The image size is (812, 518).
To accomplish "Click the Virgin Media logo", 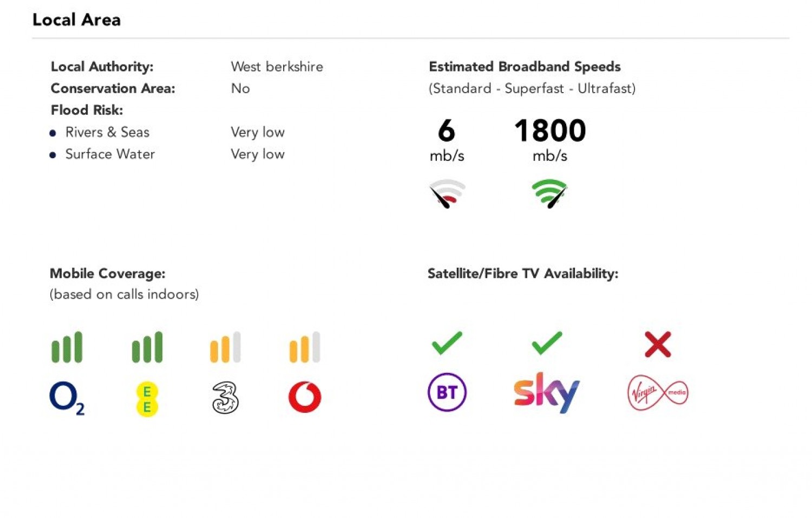I will click(658, 393).
